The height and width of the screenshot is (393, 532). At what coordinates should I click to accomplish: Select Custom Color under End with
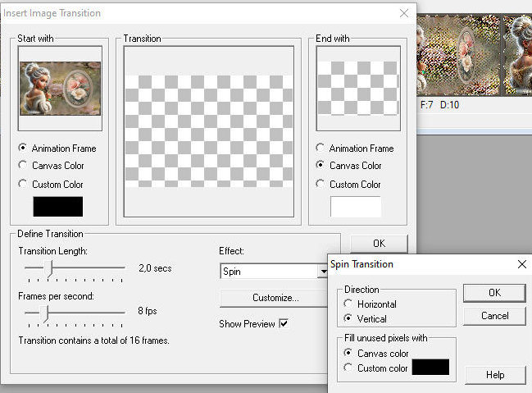tap(321, 185)
